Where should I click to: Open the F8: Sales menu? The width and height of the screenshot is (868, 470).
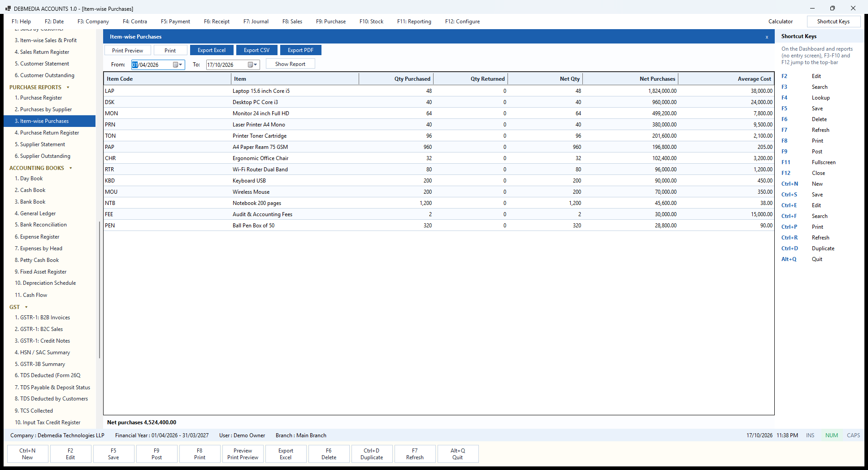[x=292, y=22]
